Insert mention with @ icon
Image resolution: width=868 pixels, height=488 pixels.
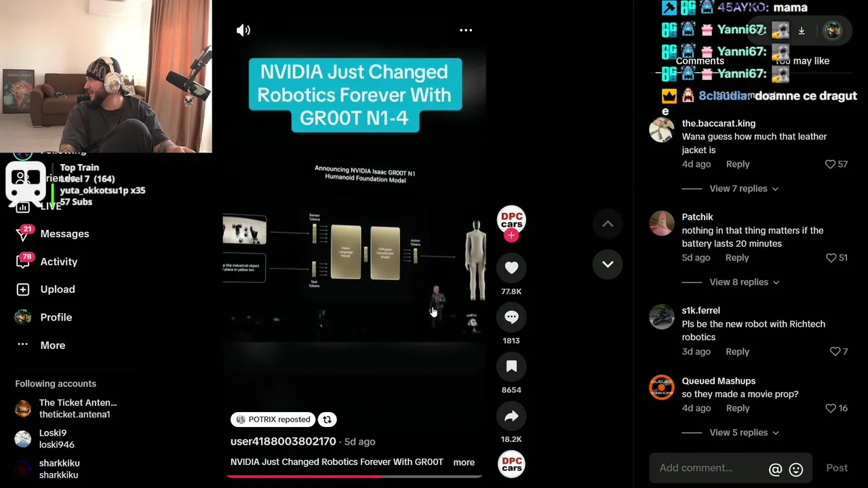(775, 469)
